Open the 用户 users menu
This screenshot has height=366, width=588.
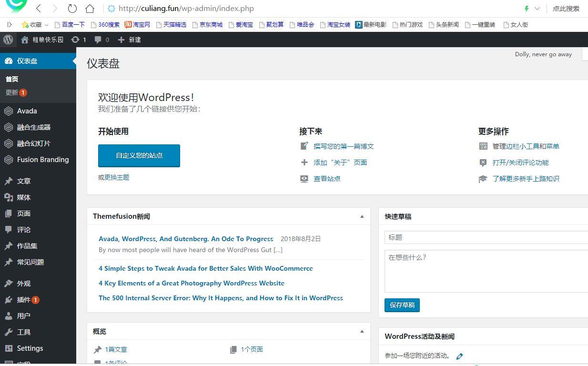point(38,316)
